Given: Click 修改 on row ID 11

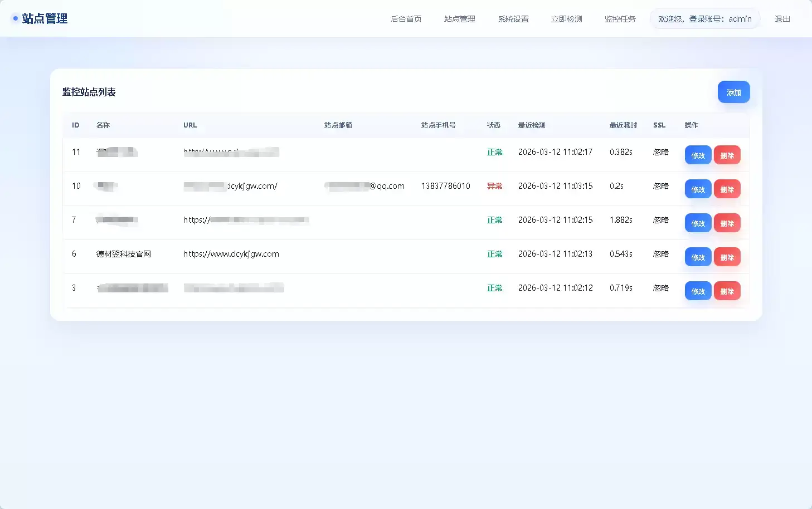Looking at the screenshot, I should (697, 155).
